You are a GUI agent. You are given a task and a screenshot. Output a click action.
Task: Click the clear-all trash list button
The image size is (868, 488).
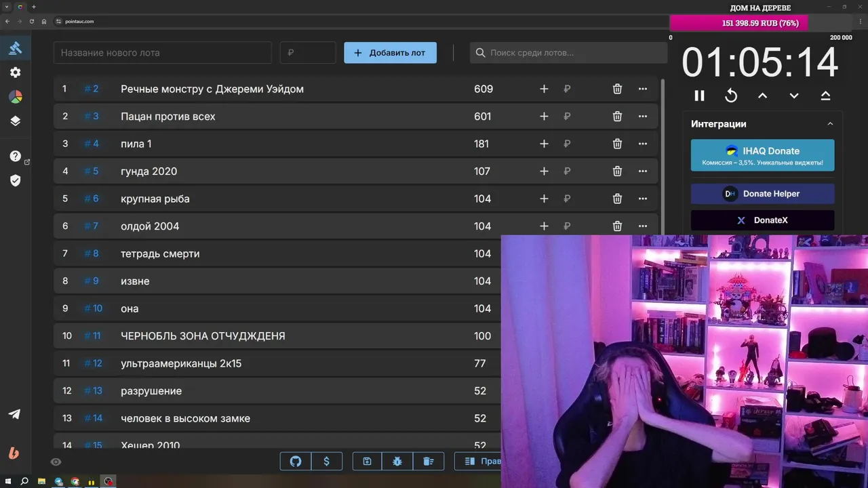[429, 462]
